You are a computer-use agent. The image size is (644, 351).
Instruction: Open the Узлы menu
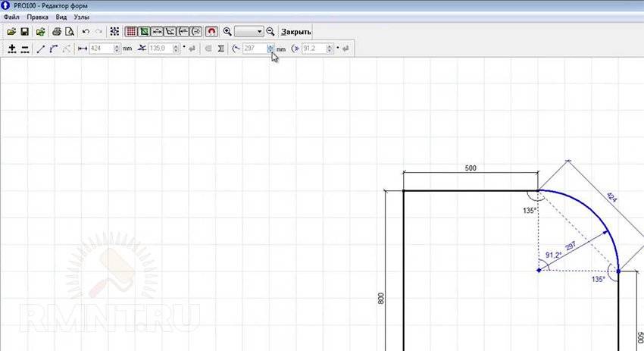(x=81, y=17)
